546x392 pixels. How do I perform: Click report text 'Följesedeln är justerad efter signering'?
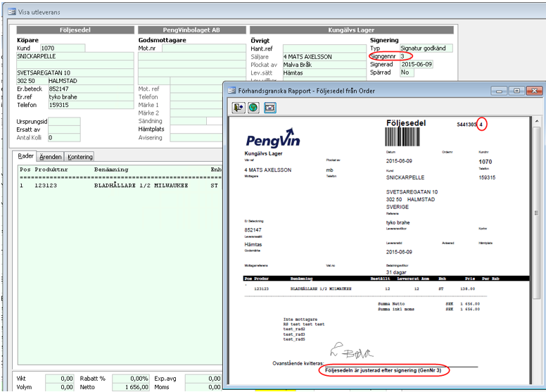point(371,370)
